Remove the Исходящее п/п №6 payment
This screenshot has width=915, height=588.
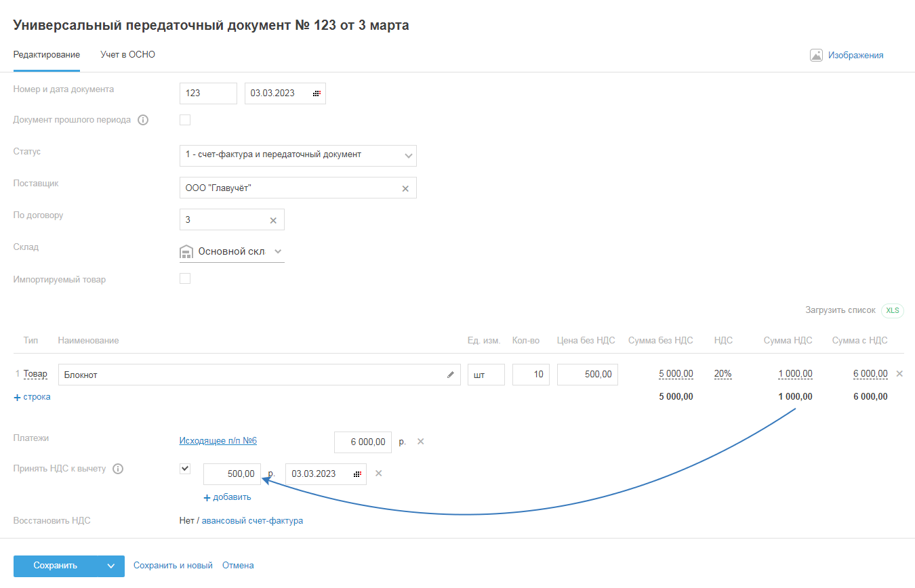[x=420, y=442]
